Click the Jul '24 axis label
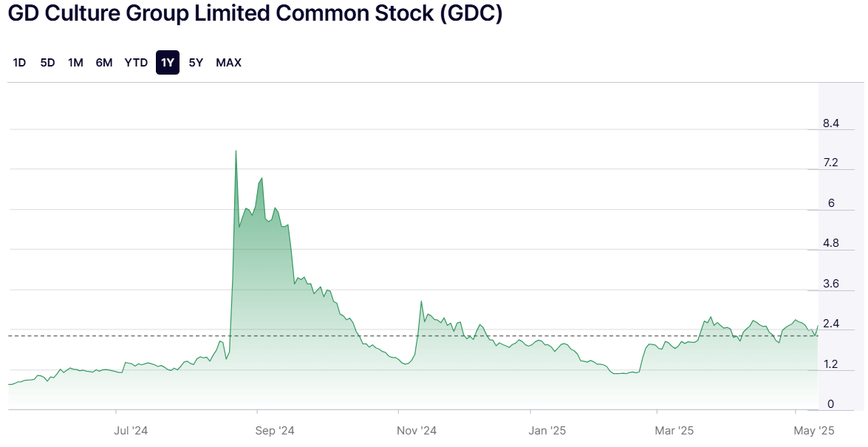This screenshot has width=868, height=447. click(131, 430)
